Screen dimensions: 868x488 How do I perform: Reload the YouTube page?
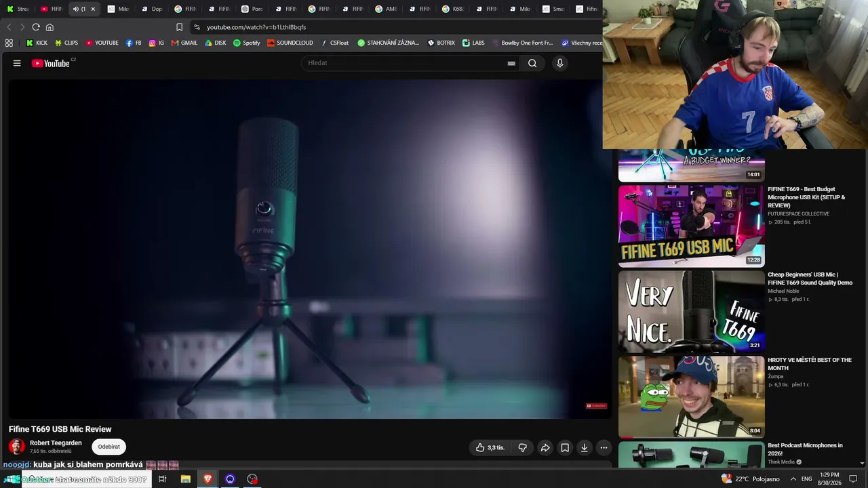pyautogui.click(x=36, y=27)
